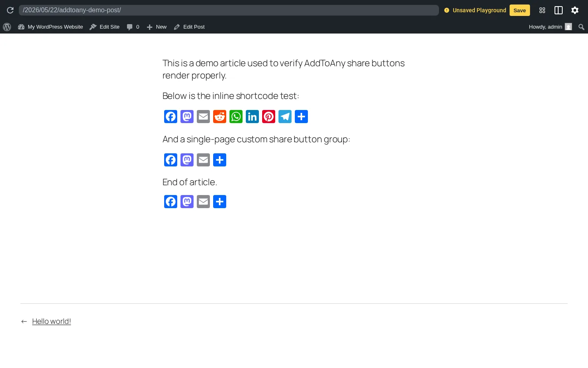588x368 pixels.
Task: Open My WordPress Website dashboard menu
Action: point(51,27)
